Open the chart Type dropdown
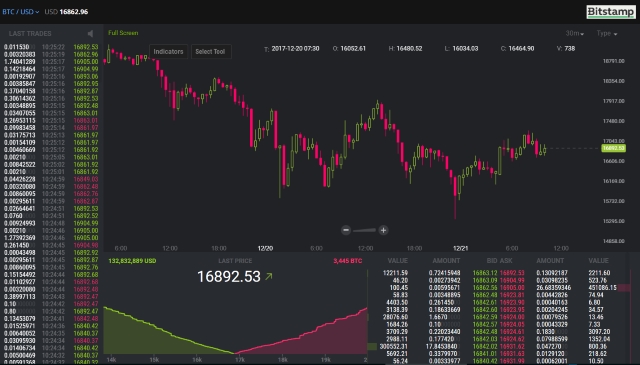 coord(607,33)
